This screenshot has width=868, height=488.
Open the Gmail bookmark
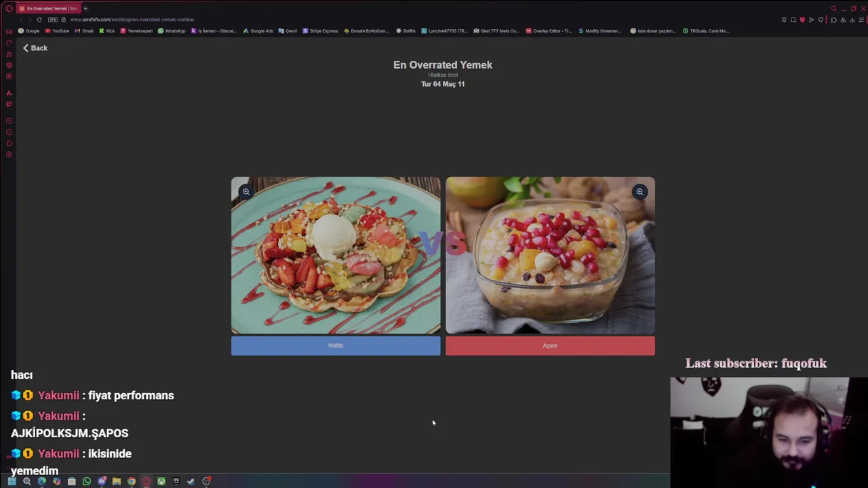84,30
